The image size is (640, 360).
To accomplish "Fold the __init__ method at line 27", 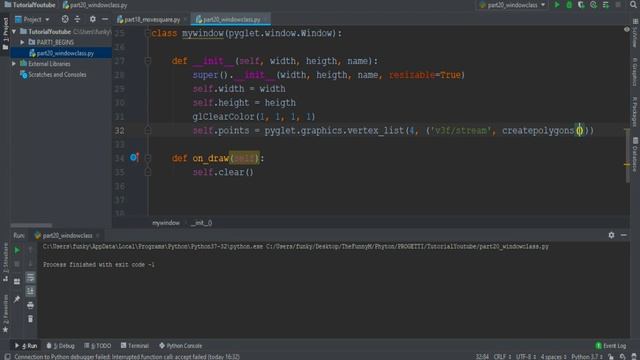I will [148, 61].
